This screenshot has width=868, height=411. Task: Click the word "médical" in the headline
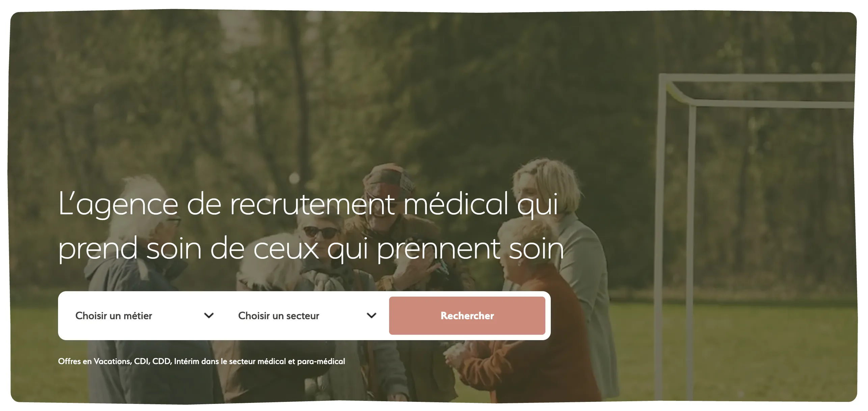point(456,204)
